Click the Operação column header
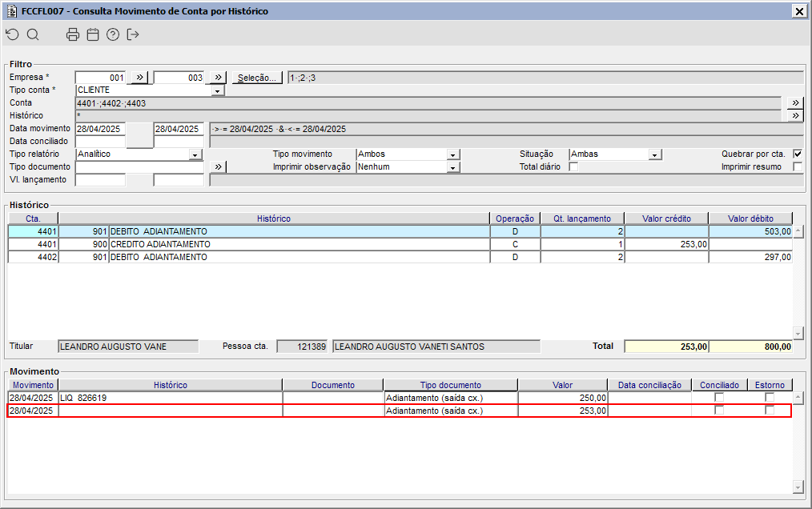Image resolution: width=812 pixels, height=509 pixels. click(515, 218)
